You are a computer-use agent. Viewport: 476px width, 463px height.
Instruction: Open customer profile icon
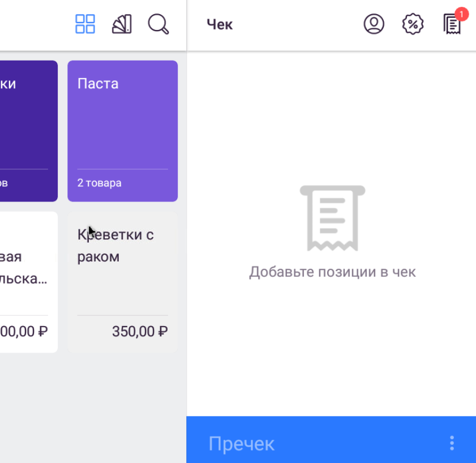coord(374,24)
